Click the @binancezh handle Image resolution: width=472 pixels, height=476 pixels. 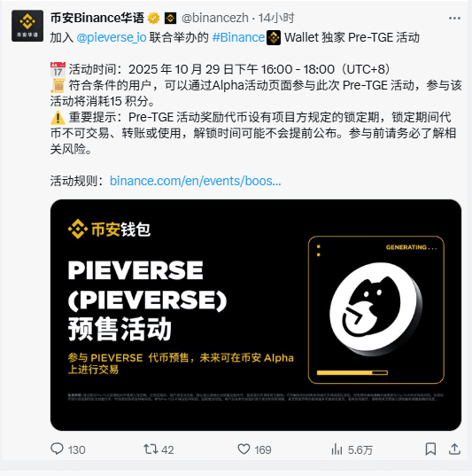pos(215,19)
